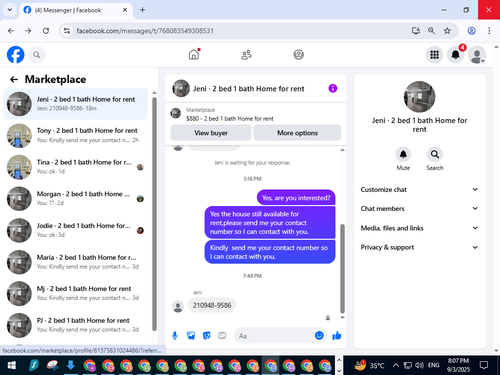Viewport: 500px width, 375px height.
Task: Click the chat messages scrollbar
Action: [x=342, y=269]
